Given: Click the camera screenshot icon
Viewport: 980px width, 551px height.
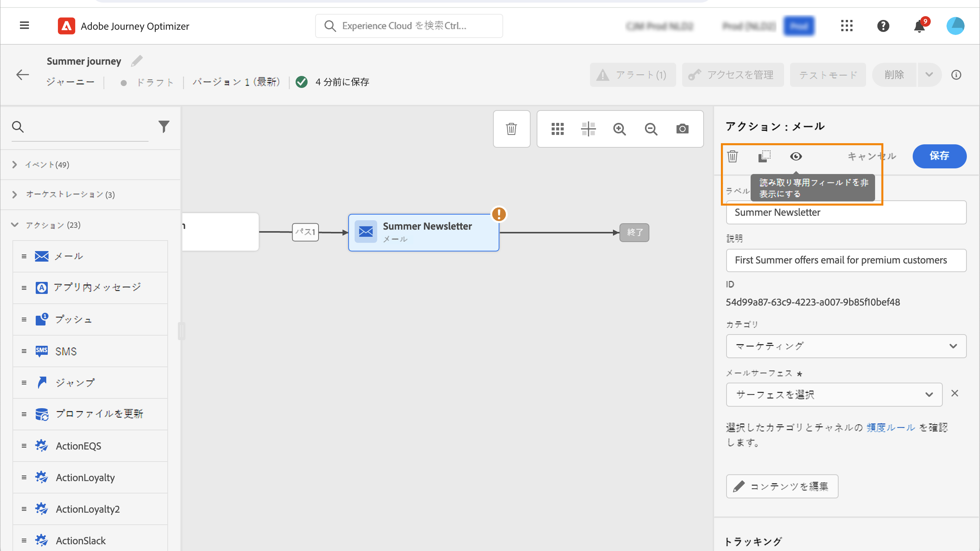Looking at the screenshot, I should click(682, 129).
